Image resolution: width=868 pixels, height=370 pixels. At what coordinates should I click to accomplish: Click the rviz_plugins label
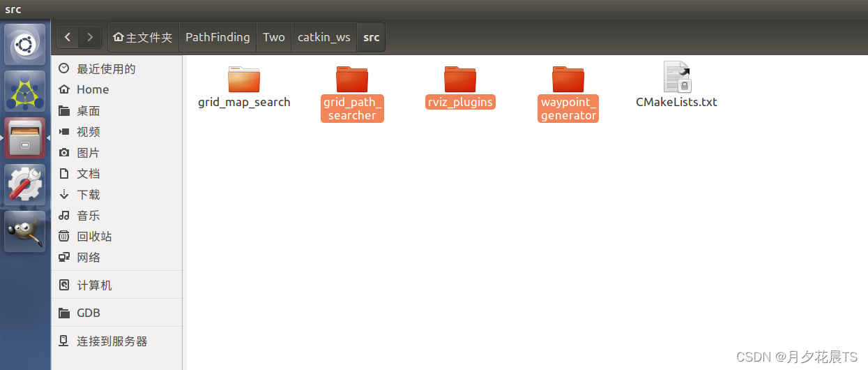click(x=460, y=102)
